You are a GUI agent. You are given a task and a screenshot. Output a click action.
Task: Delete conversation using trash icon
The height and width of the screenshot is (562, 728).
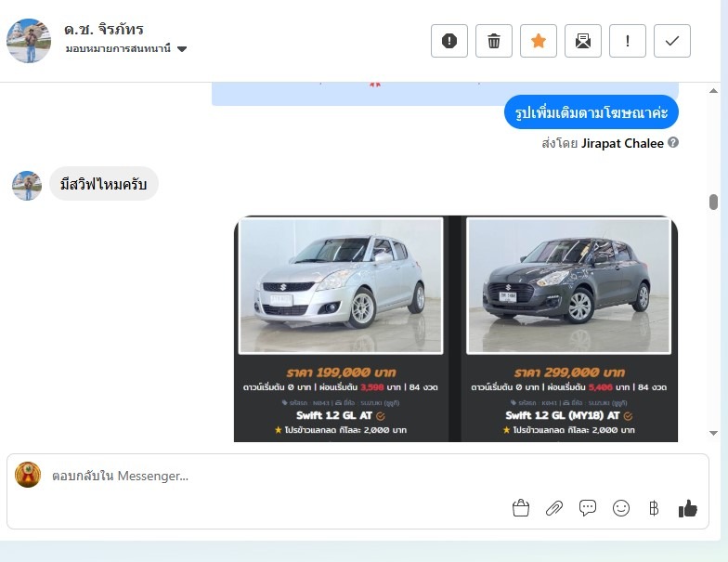pyautogui.click(x=494, y=41)
